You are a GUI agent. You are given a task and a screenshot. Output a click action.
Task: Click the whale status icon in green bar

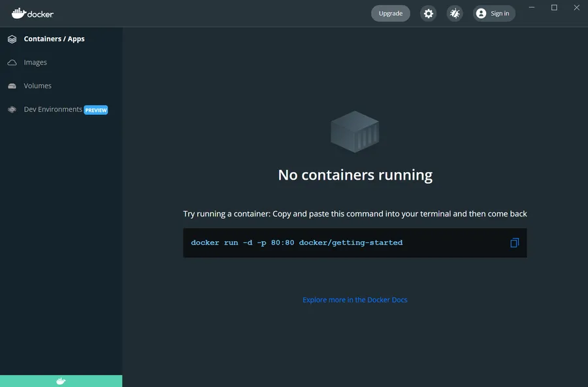[x=61, y=381]
